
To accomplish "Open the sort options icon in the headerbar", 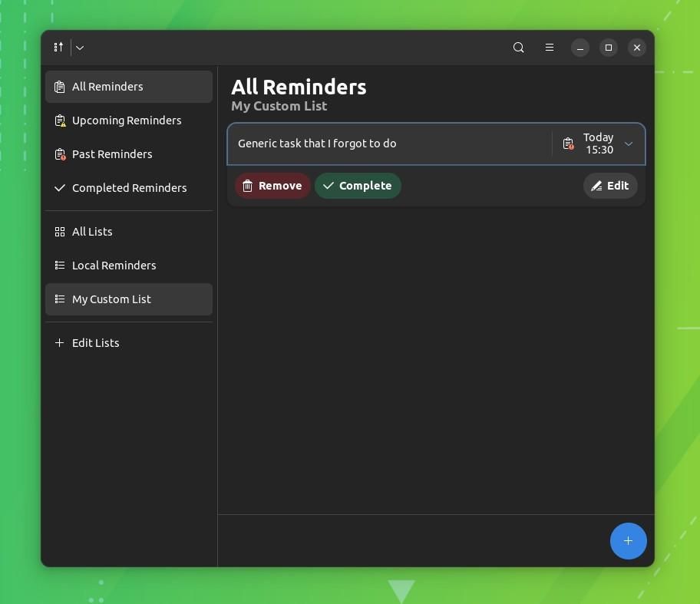I will pos(58,47).
